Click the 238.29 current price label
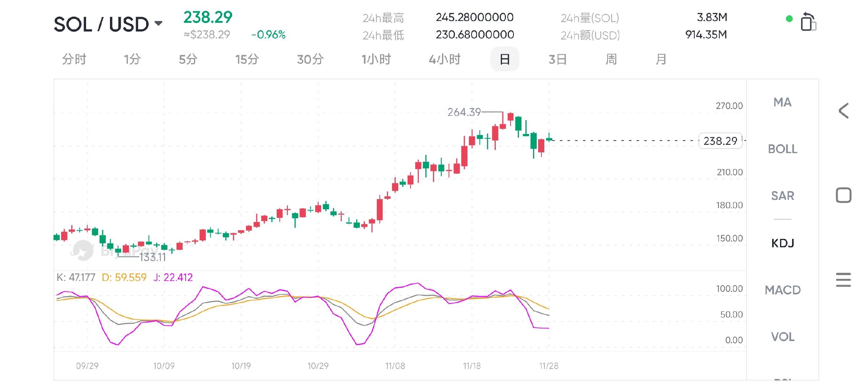This screenshot has height=391, width=868. coord(720,141)
